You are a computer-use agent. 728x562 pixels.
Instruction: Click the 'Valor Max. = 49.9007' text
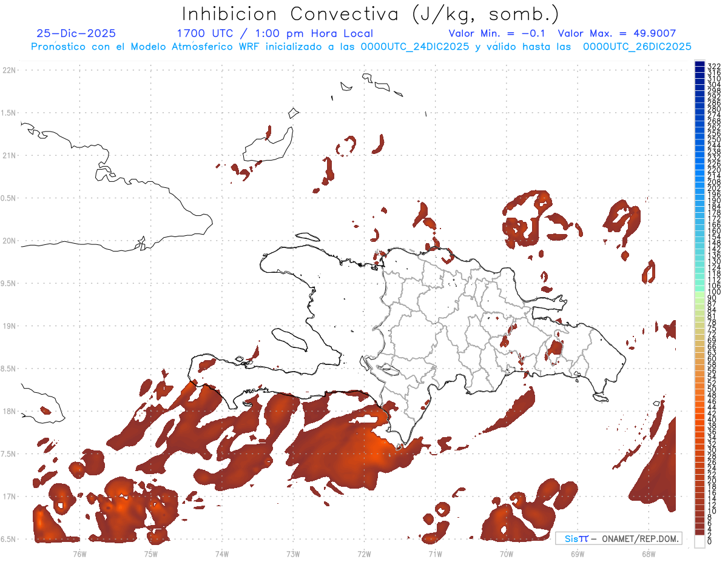(616, 33)
